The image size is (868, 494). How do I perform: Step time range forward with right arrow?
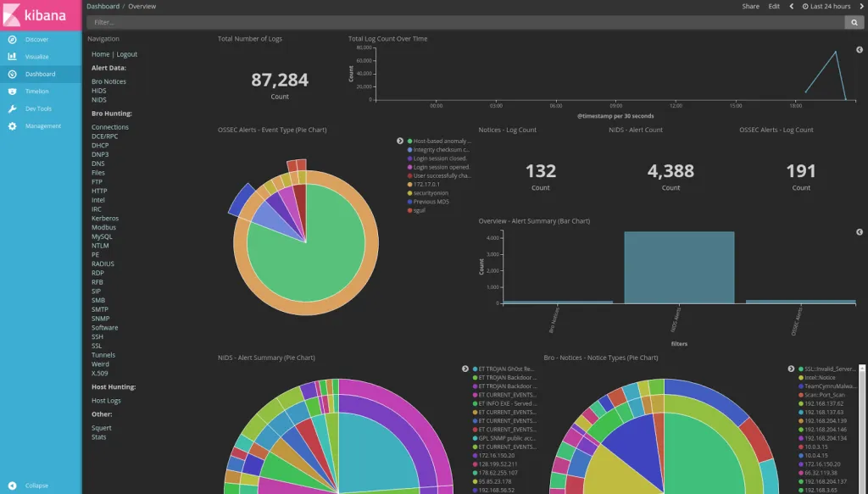tap(860, 7)
